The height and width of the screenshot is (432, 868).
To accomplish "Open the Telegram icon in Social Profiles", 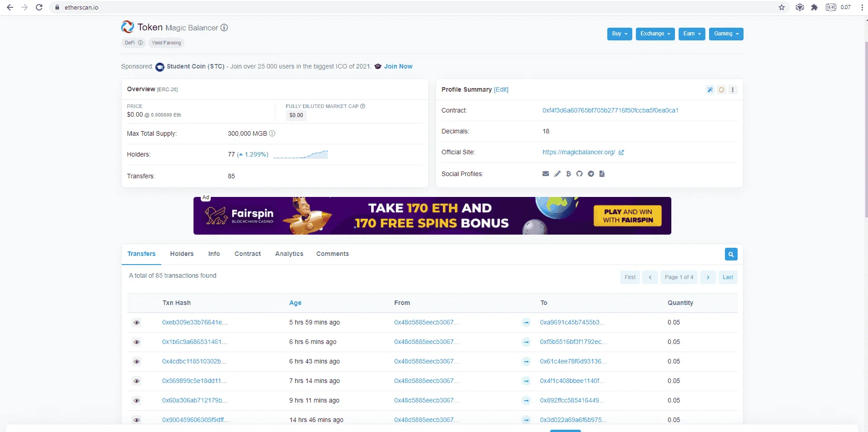I will coord(591,174).
